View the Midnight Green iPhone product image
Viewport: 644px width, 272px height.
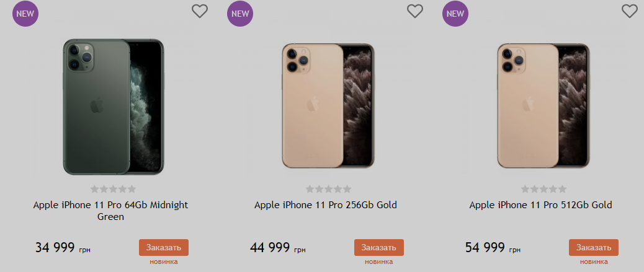tap(113, 107)
